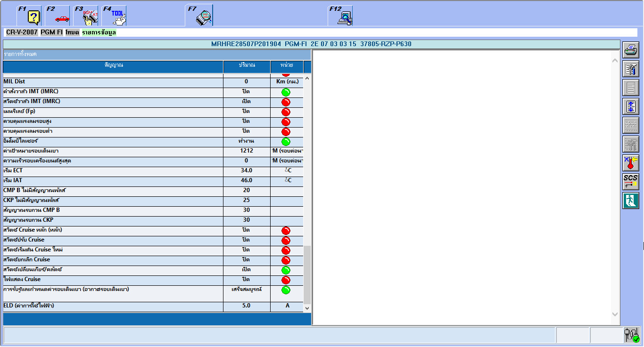The width and height of the screenshot is (644, 347).
Task: Click the red thermometer icon
Action: (630, 163)
